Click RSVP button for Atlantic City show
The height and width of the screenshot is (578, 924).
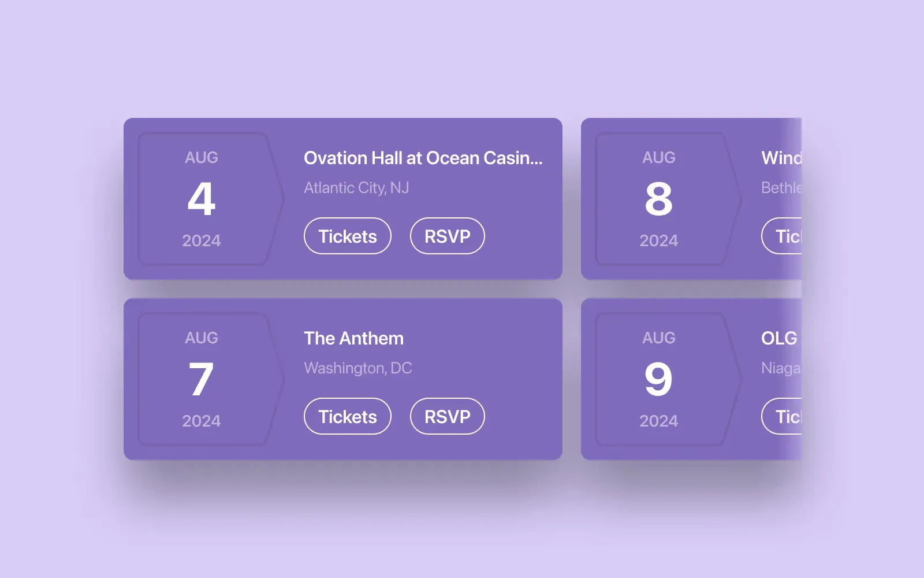[447, 236]
